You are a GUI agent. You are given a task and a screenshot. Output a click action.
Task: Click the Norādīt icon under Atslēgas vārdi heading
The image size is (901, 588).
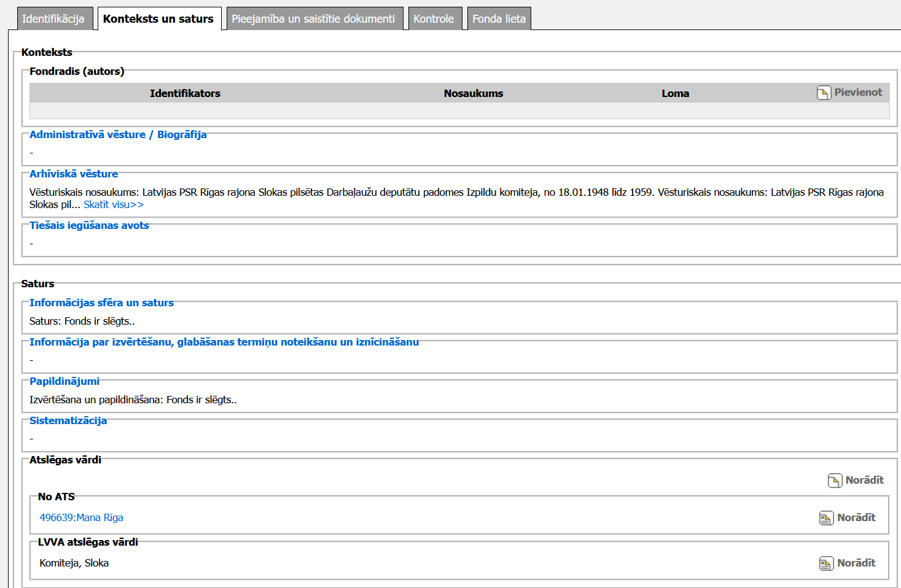point(835,481)
